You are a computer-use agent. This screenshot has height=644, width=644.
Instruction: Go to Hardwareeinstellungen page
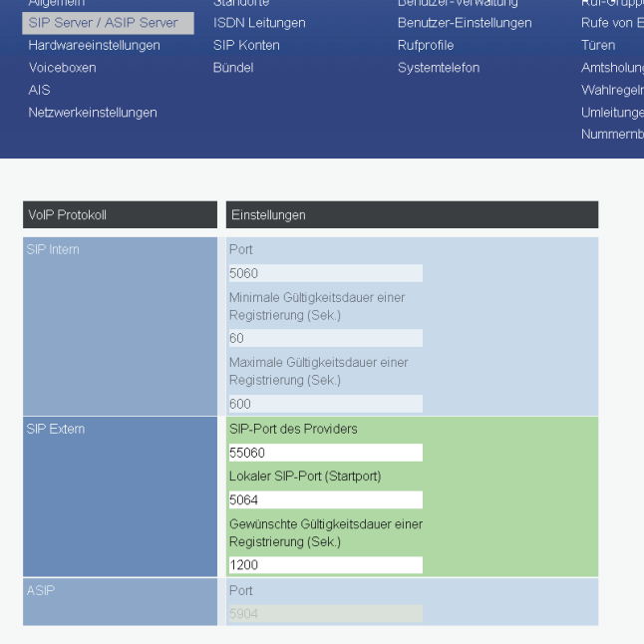pyautogui.click(x=94, y=46)
